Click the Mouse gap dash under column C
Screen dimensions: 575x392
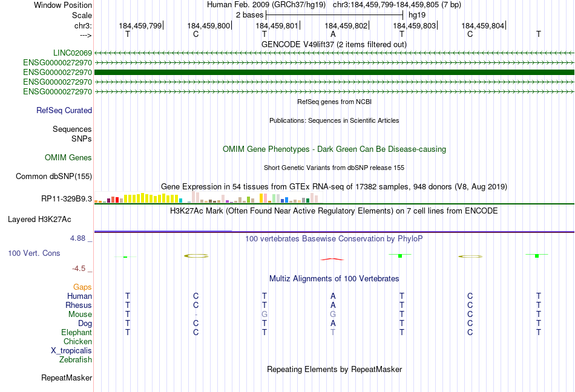[x=196, y=315]
